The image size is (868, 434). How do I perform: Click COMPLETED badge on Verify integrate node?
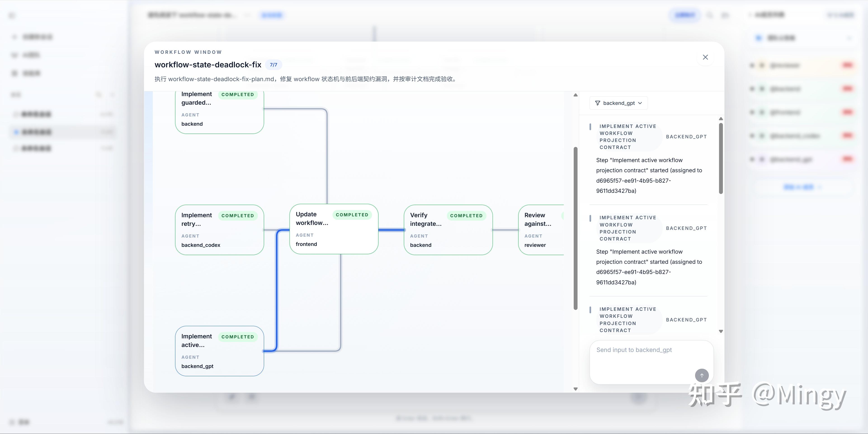(466, 216)
